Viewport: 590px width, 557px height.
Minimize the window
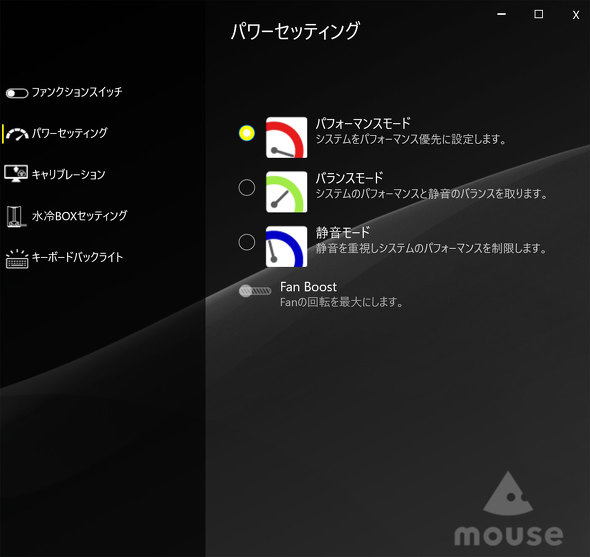[x=502, y=14]
